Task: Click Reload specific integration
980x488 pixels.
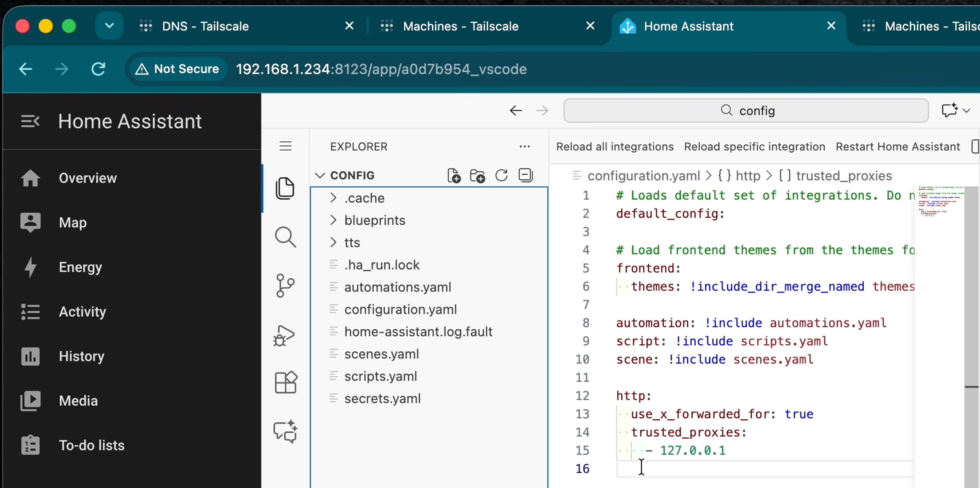Action: pyautogui.click(x=754, y=147)
